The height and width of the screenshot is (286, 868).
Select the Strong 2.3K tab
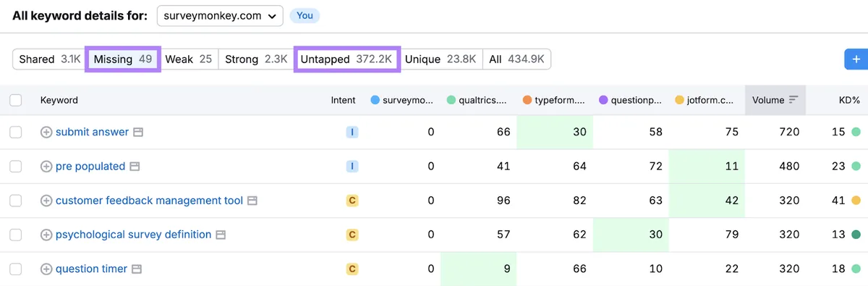(256, 59)
